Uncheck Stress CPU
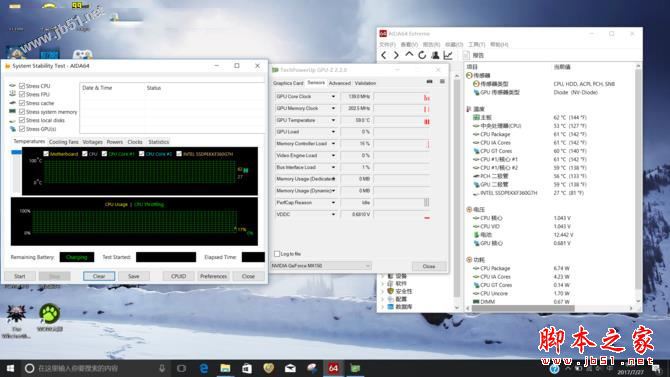Image resolution: width=670 pixels, height=377 pixels. pos(22,86)
